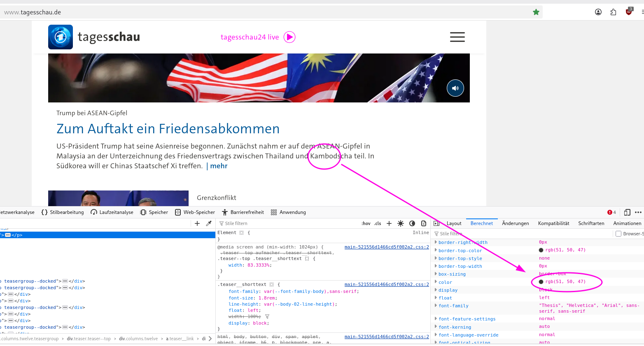The width and height of the screenshot is (644, 346).
Task: Open stylesheet link beside the @media screen rule
Action: coord(387,247)
